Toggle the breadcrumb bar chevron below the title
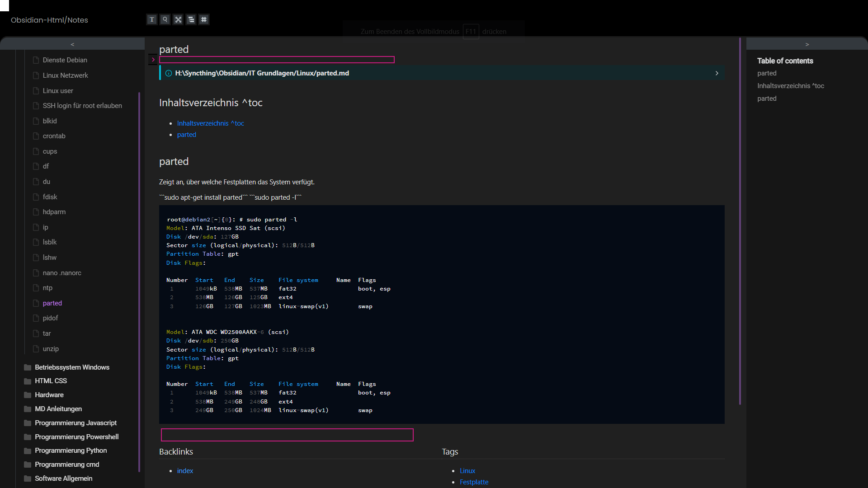The width and height of the screenshot is (868, 488). click(154, 59)
